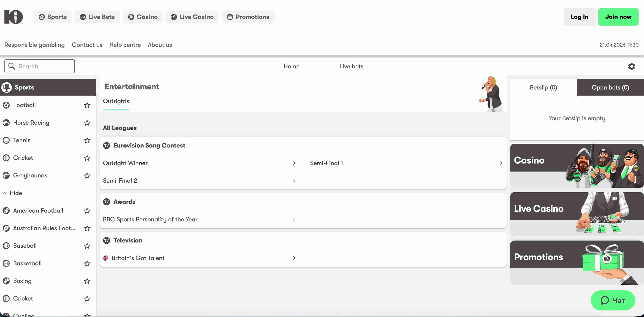Screen dimensions: 644x317
Task: Open the About us link
Action: coord(160,45)
